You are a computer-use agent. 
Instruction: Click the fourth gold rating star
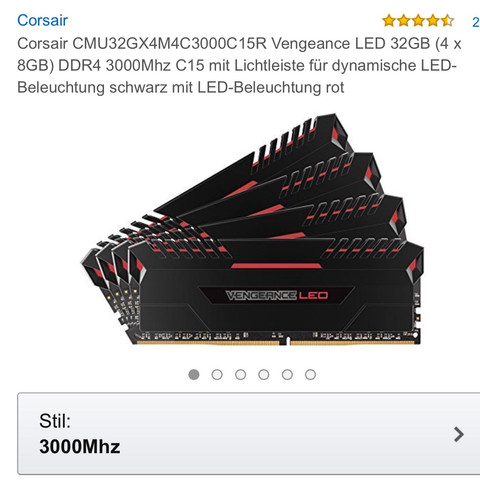[x=433, y=21]
